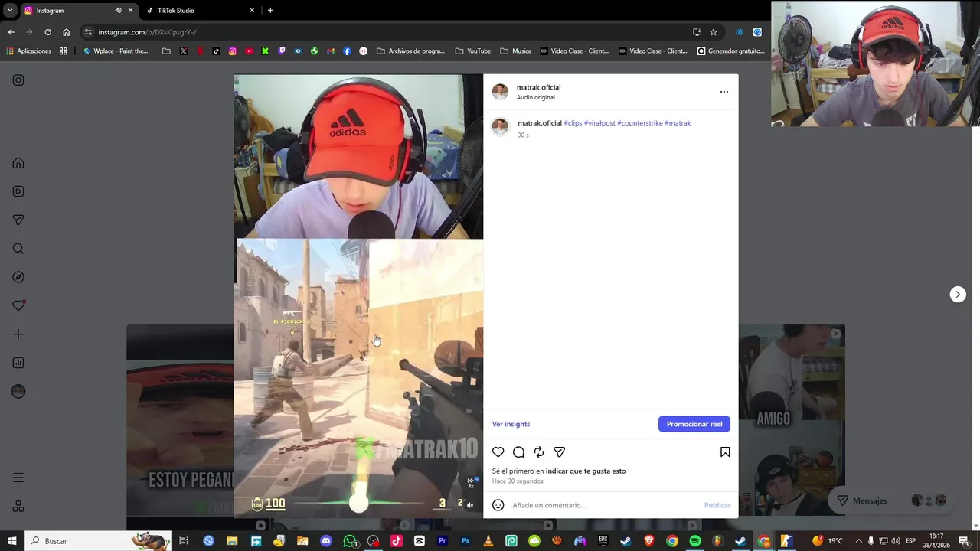The height and width of the screenshot is (551, 980).
Task: Open Notifications heart in sidebar
Action: pos(18,305)
